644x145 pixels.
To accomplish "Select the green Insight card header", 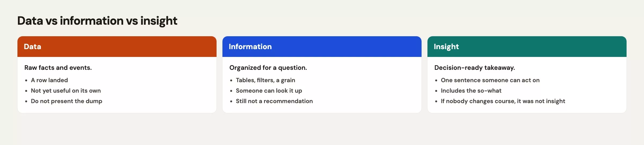I will tap(527, 46).
